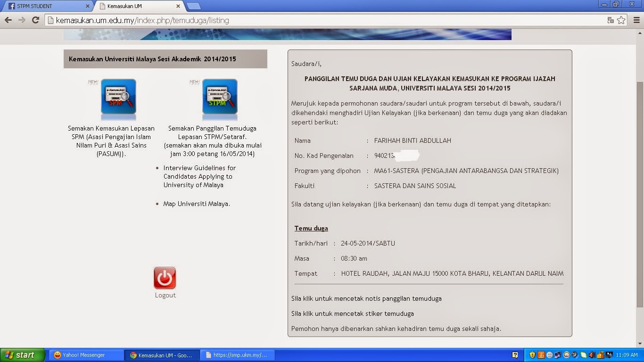
Task: Click Kemasukan Universiti Malaya Sesi Akademik header
Action: (x=165, y=59)
